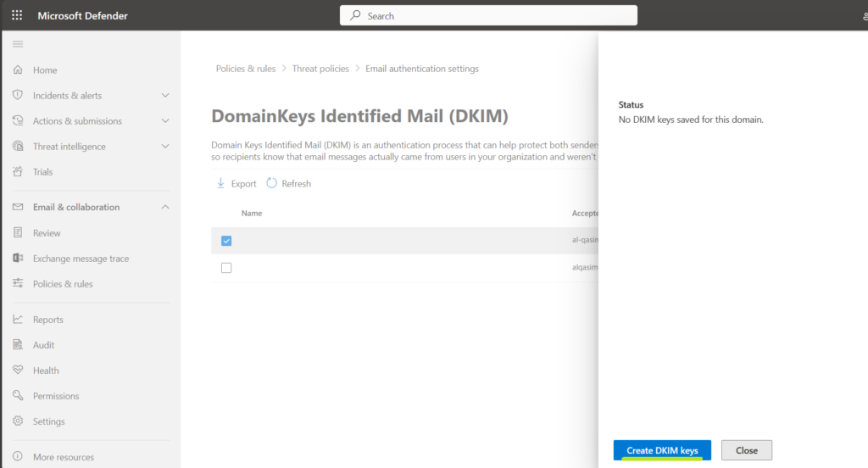Image resolution: width=868 pixels, height=468 pixels.
Task: Expand the Threat intelligence chevron
Action: (165, 146)
